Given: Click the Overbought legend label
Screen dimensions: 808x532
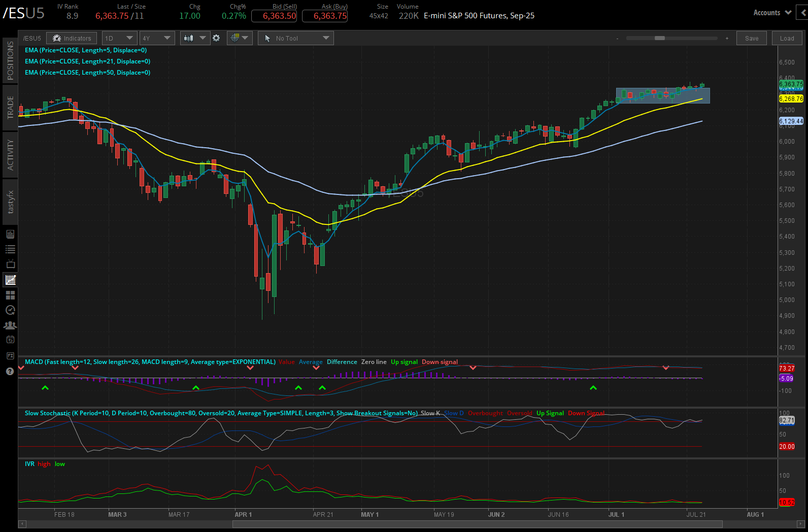Looking at the screenshot, I should click(485, 413).
